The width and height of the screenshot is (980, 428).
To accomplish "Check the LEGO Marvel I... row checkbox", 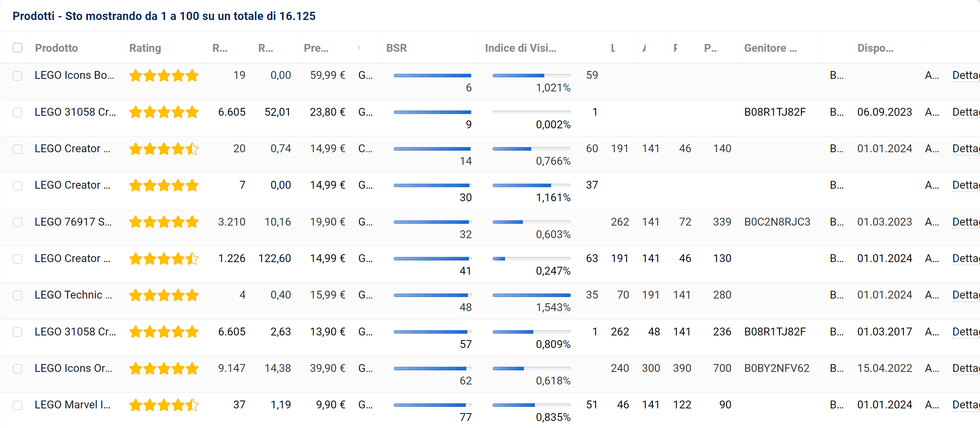I will [18, 405].
